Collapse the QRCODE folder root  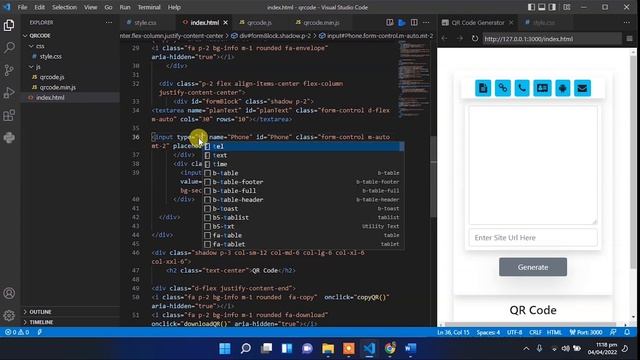click(71, 36)
